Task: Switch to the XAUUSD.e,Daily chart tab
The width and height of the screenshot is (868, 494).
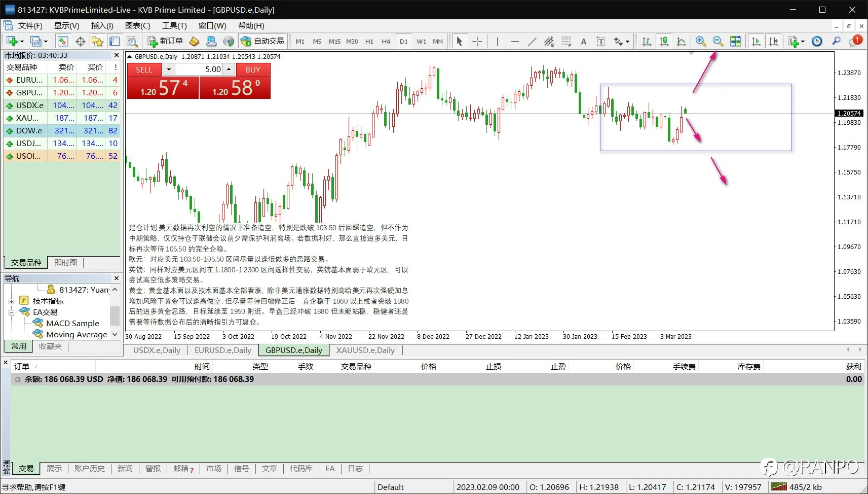Action: [x=365, y=350]
